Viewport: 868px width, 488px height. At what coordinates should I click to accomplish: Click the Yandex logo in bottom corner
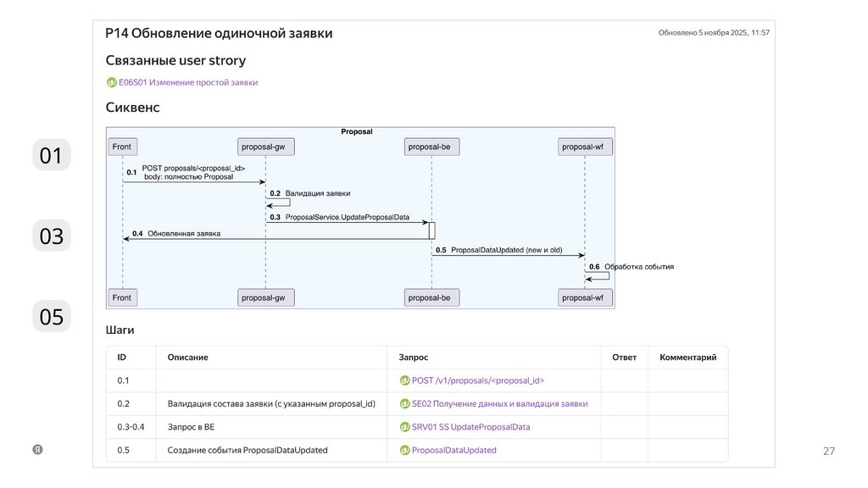coord(38,450)
